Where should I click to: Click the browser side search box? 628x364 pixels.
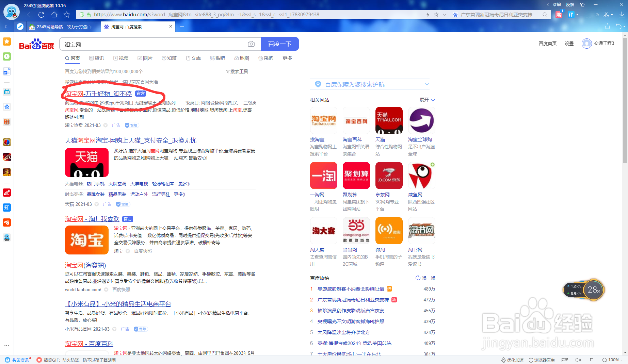500,15
